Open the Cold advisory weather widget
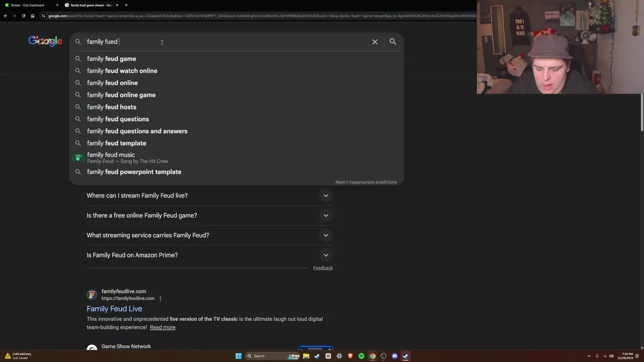The image size is (644, 362). [x=18, y=356]
